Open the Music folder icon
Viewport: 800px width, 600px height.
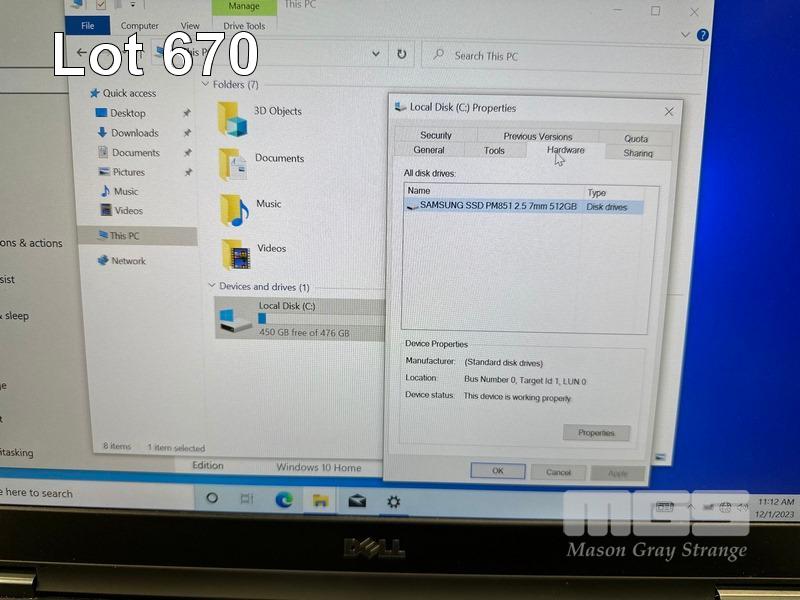[234, 209]
